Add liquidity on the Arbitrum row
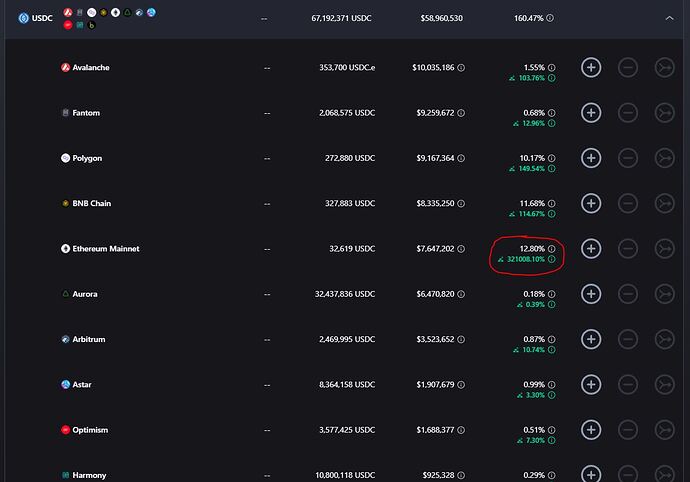Screen dimensions: 690x482 [591, 339]
